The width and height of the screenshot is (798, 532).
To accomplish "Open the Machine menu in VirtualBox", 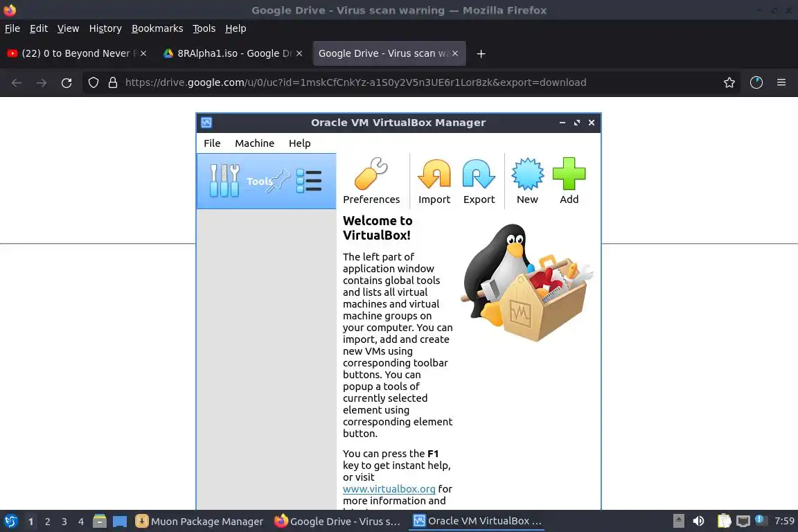I will click(254, 143).
